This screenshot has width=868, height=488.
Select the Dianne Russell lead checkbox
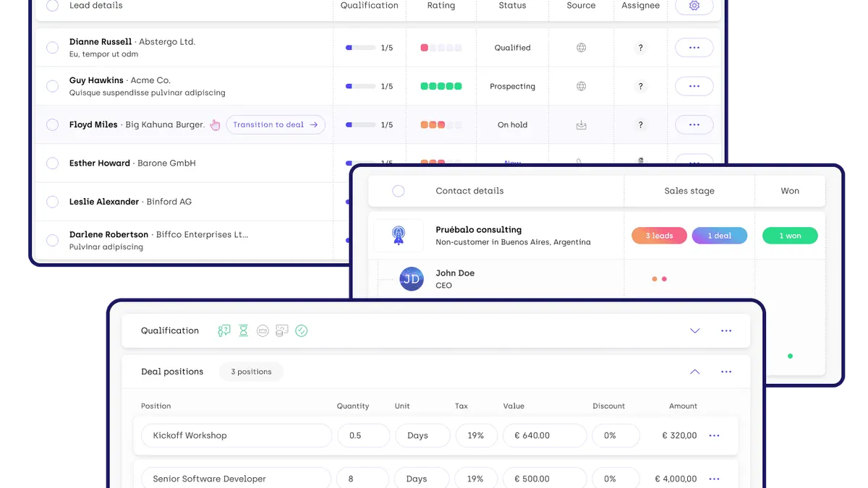52,48
